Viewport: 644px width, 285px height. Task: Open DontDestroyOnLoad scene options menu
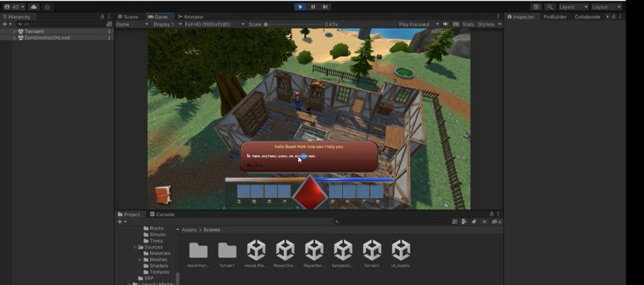(109, 38)
